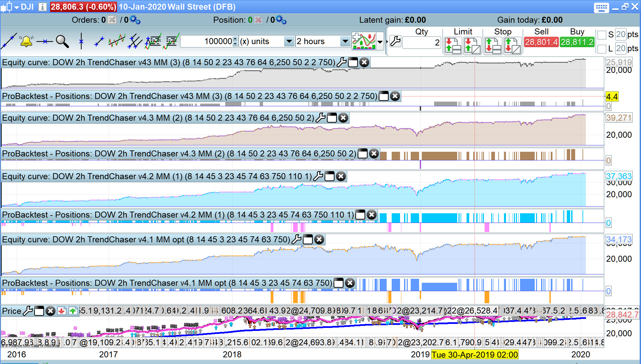Click the first order button under Limit
This screenshot has width=641, height=364.
click(x=453, y=46)
